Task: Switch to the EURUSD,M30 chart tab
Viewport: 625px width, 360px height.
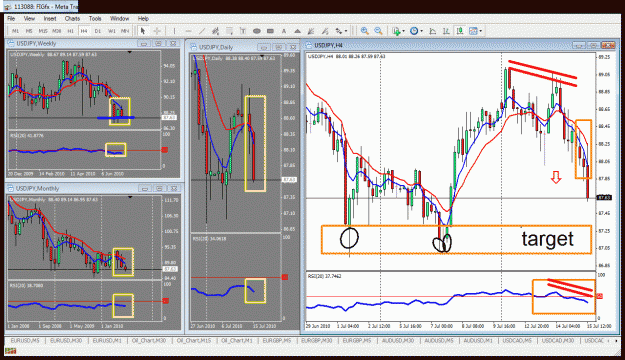Action: click(66, 340)
